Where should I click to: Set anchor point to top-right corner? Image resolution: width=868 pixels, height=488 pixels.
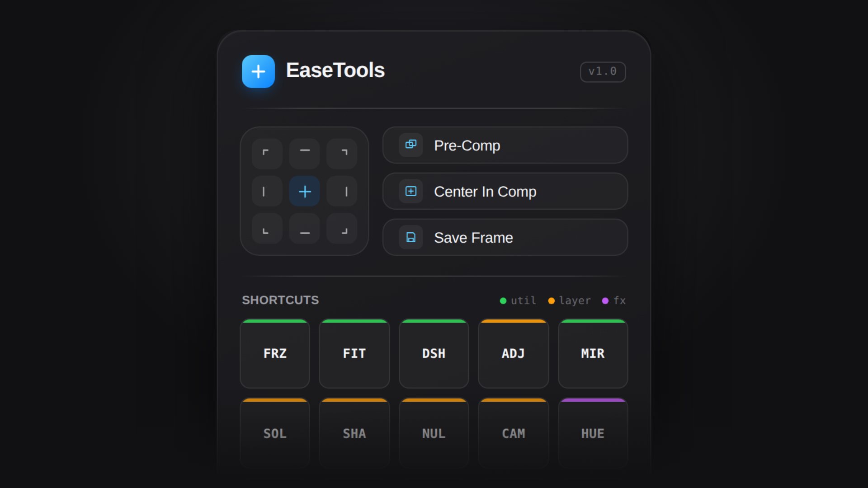pos(342,154)
